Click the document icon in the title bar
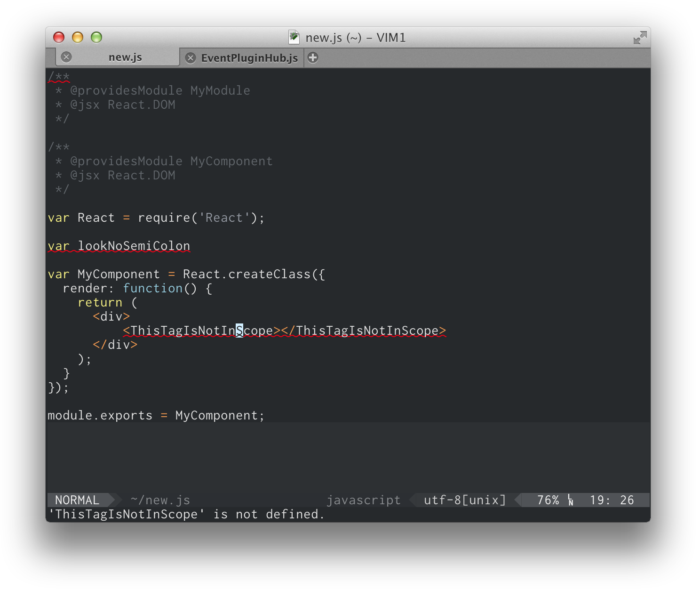The image size is (700, 605). 294,37
